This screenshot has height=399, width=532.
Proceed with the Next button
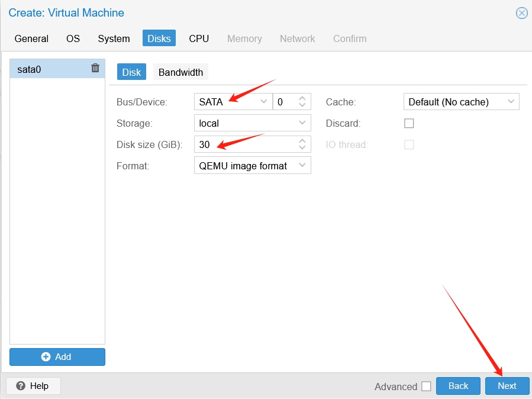[507, 386]
